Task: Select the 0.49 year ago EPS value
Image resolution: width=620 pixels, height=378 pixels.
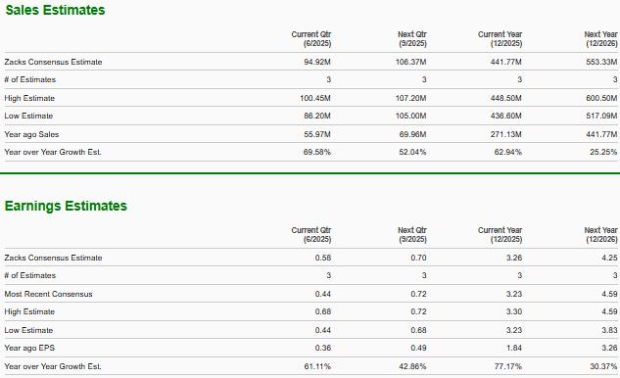Action: (418, 348)
